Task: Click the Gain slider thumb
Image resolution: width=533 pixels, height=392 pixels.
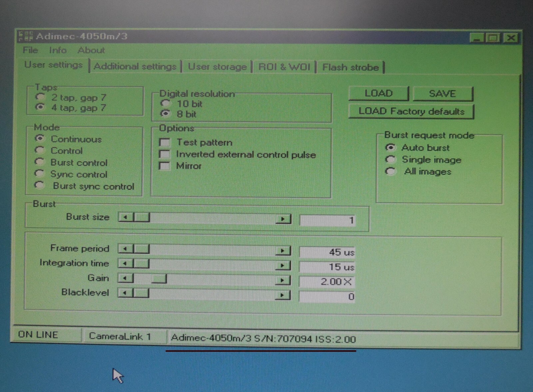Action: (x=159, y=278)
